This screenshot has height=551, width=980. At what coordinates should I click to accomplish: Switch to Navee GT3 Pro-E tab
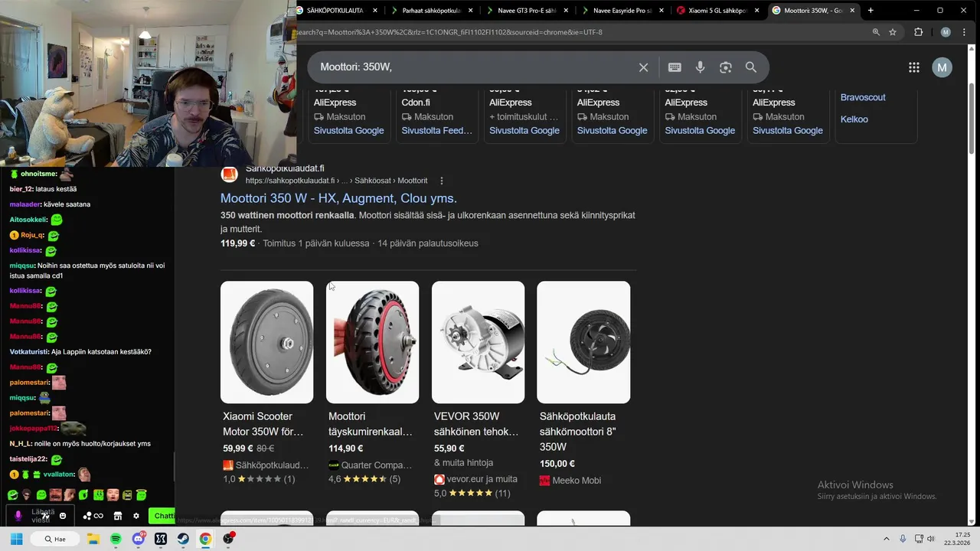point(527,11)
